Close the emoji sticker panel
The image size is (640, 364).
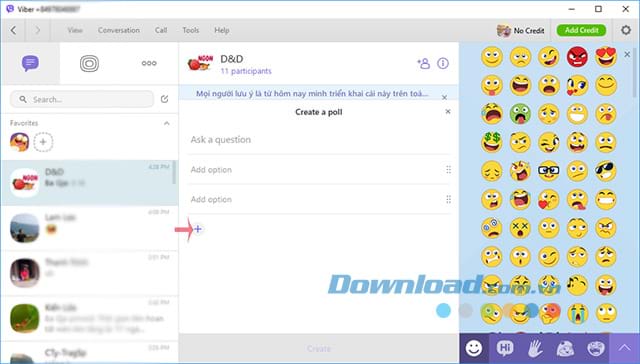pos(627,54)
